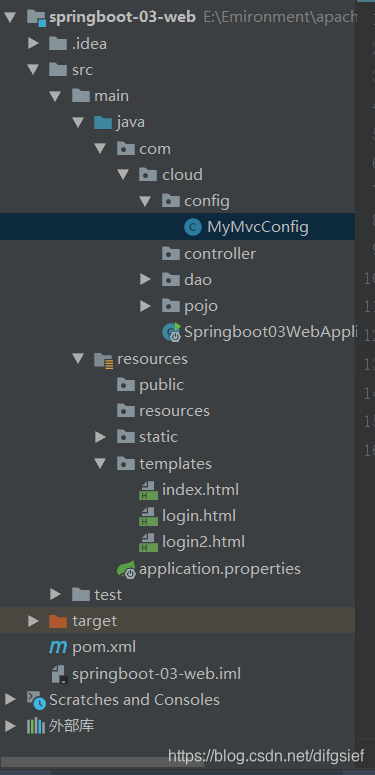Click the controller package icon
This screenshot has height=775, width=375.
coord(170,254)
